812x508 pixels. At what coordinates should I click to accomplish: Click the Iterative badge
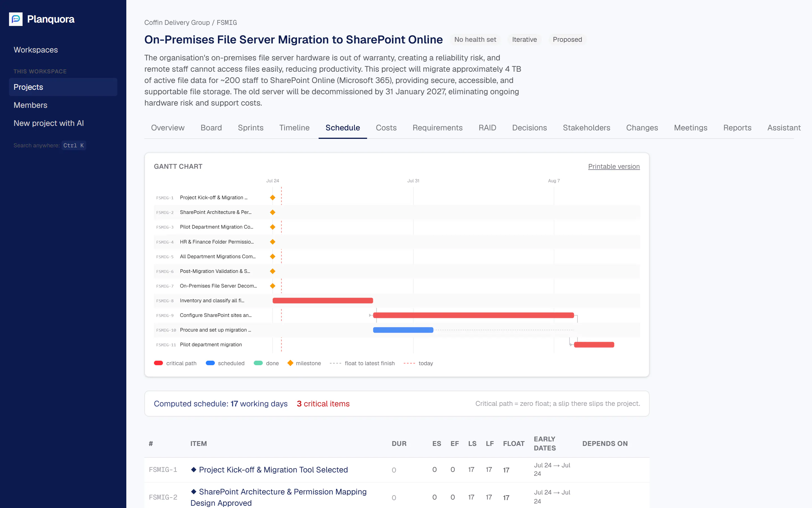(x=524, y=39)
